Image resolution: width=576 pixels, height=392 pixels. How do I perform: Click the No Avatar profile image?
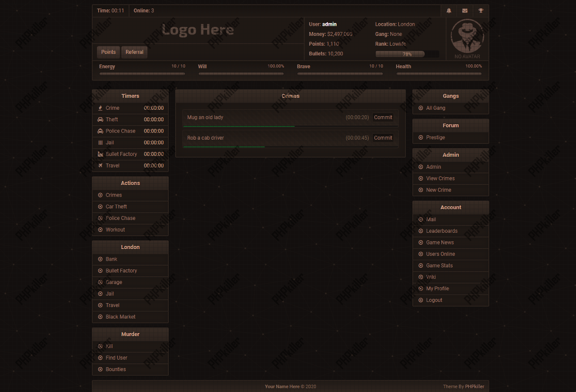pos(467,38)
